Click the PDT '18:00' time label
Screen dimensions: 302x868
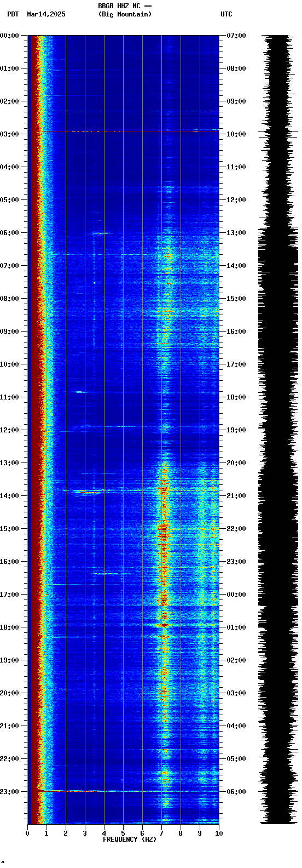coord(9,627)
